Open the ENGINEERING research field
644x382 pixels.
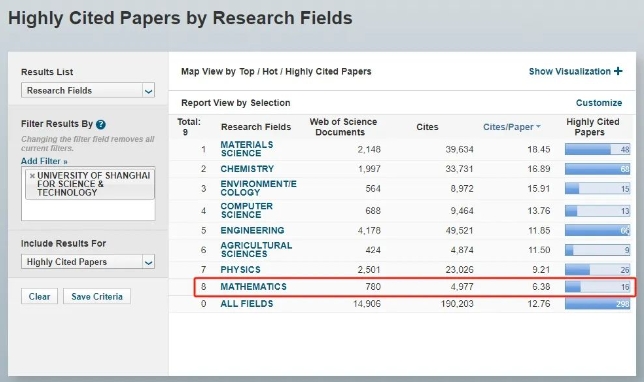click(252, 230)
